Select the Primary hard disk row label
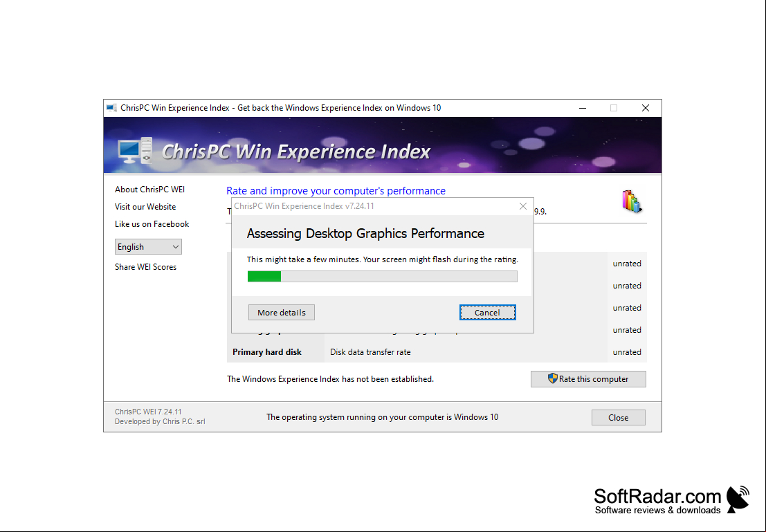 click(266, 352)
